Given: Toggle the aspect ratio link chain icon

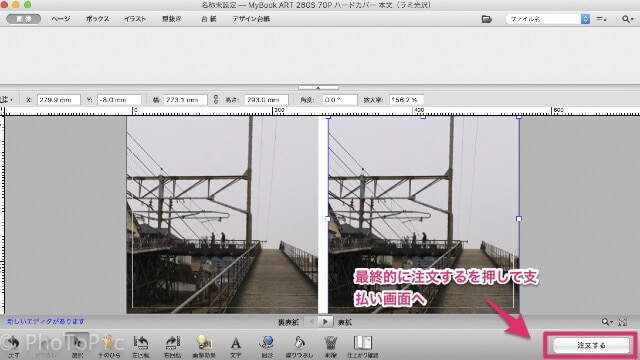Looking at the screenshot, I should pyautogui.click(x=216, y=100).
